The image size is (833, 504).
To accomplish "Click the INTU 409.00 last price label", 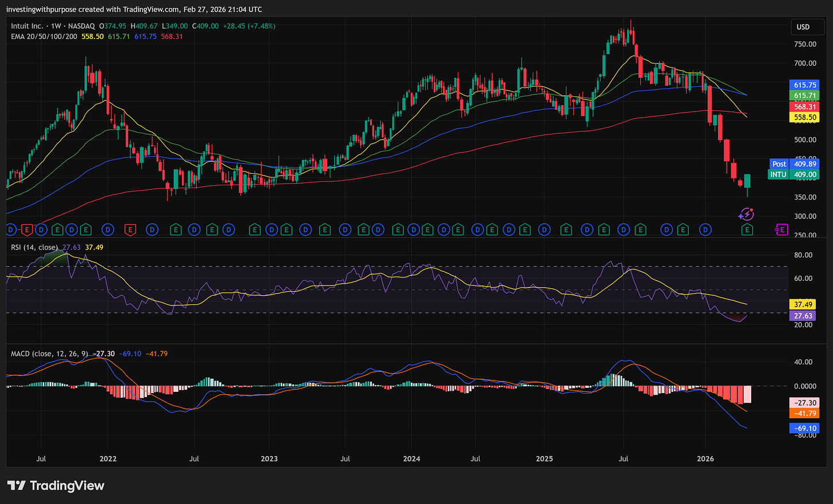I will pos(794,174).
